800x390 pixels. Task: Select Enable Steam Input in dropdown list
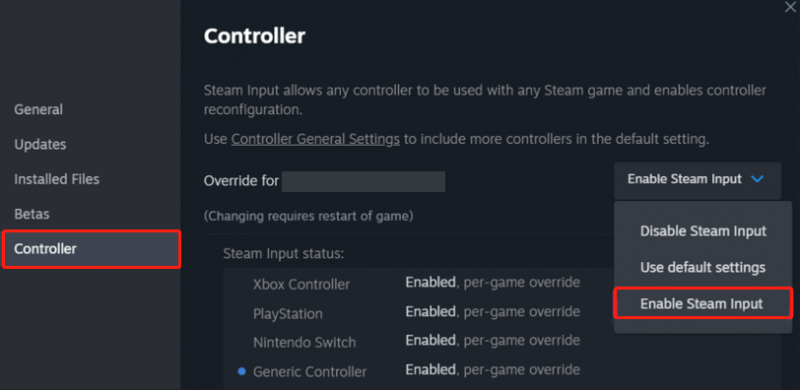coord(703,304)
